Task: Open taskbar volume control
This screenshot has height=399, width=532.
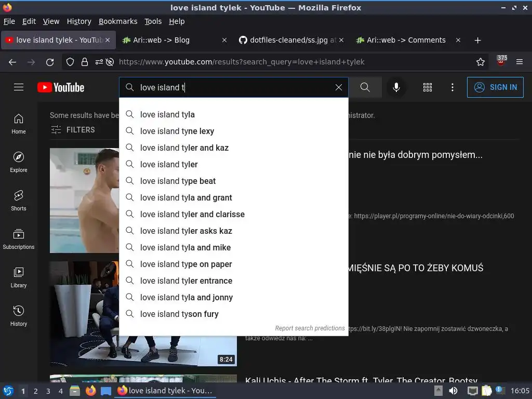Action: tap(453, 391)
